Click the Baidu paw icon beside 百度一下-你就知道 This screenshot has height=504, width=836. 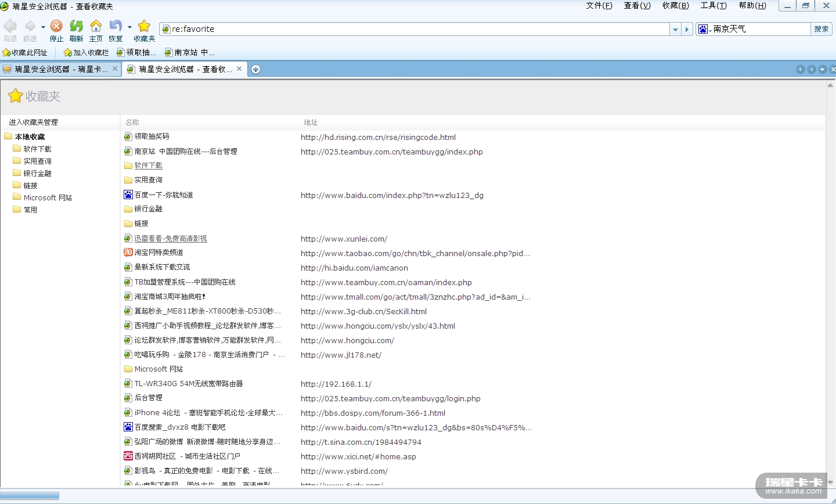[x=128, y=195]
